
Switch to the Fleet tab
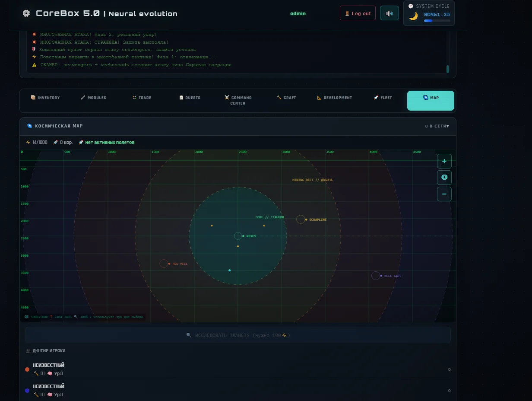pos(383,98)
